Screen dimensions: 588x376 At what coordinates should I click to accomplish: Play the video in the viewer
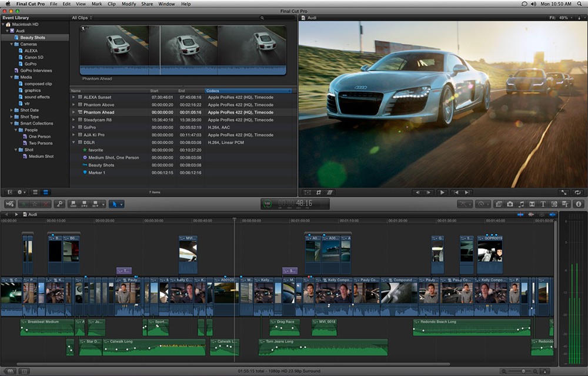(x=442, y=192)
